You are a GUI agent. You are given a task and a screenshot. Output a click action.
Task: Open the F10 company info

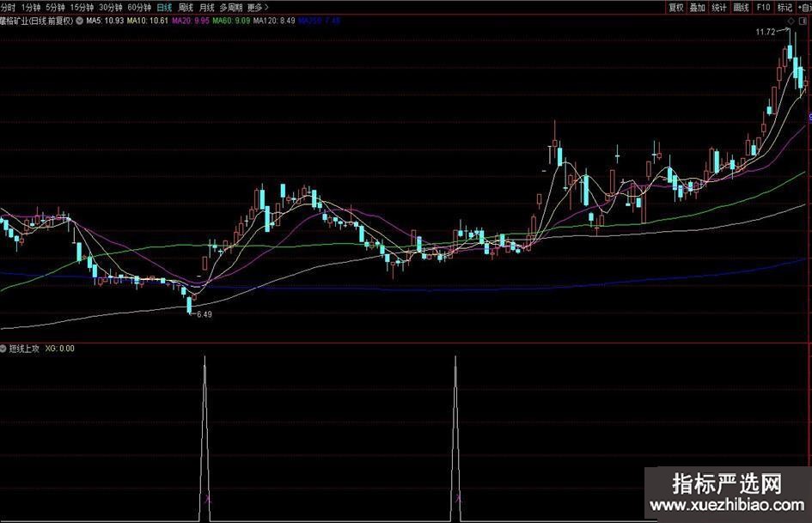pos(763,7)
